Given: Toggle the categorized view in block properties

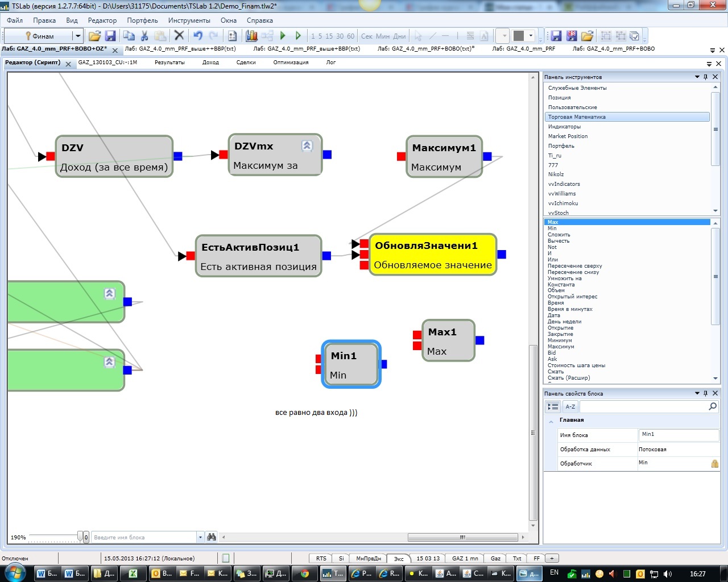Looking at the screenshot, I should (552, 406).
